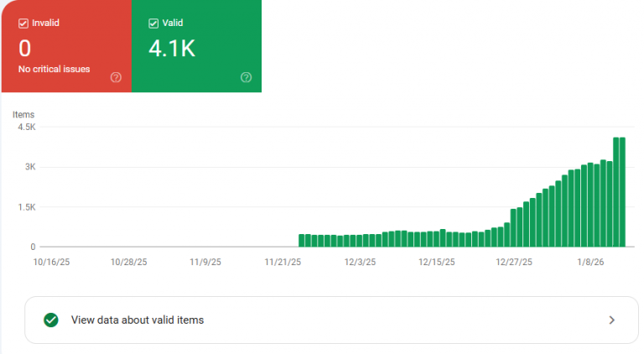Toggle the Valid checkbox
Screen dimensions: 644x354
coord(153,23)
